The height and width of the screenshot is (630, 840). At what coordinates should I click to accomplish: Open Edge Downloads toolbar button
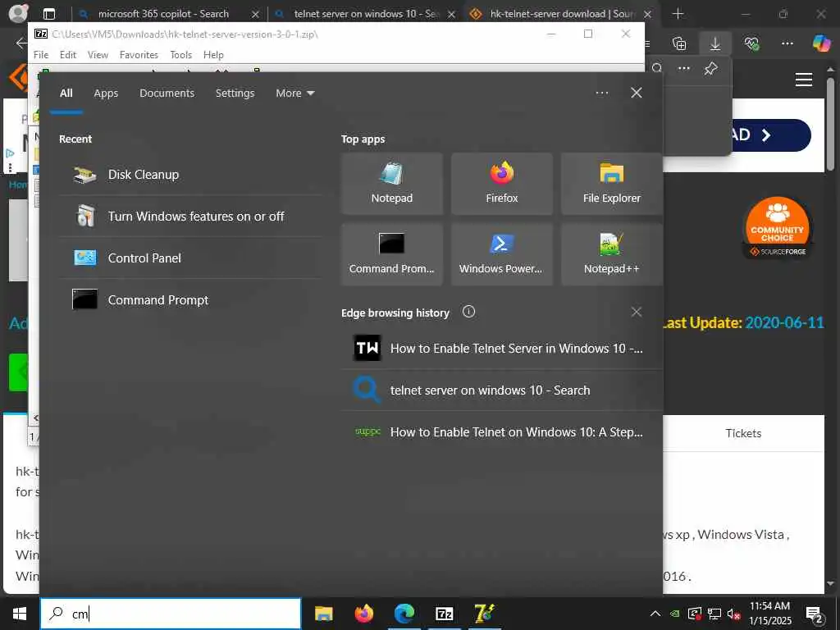click(x=715, y=43)
